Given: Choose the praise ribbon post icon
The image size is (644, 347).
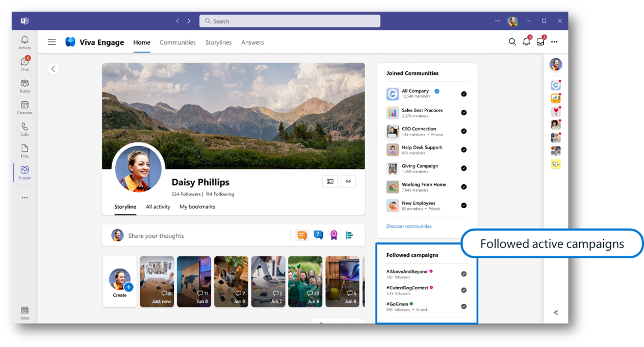Looking at the screenshot, I should (x=333, y=235).
